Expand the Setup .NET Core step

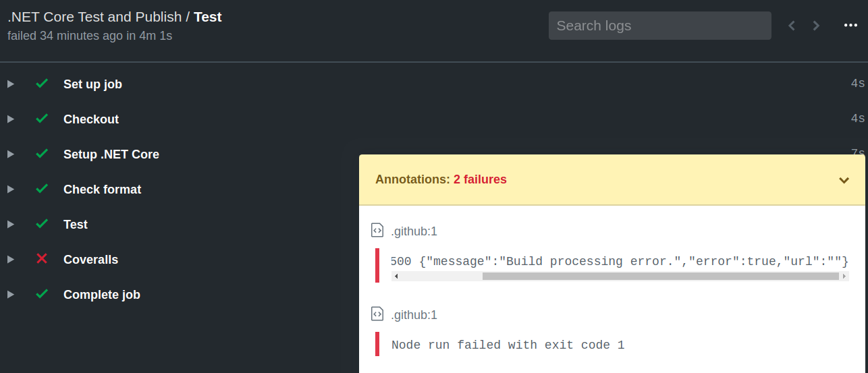pos(10,154)
